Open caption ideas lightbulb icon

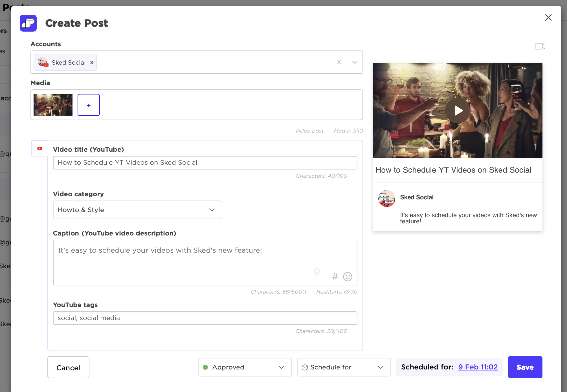(317, 273)
